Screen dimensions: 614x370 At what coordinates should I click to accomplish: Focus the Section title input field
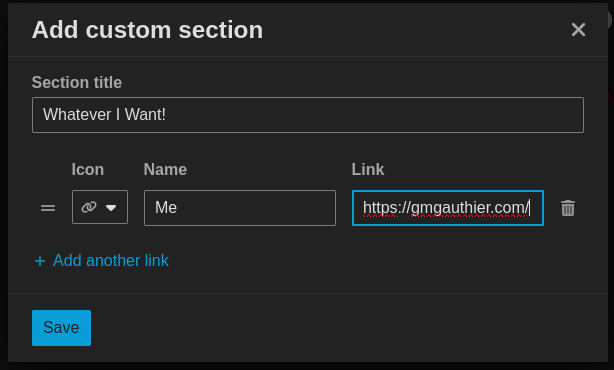pyautogui.click(x=308, y=115)
